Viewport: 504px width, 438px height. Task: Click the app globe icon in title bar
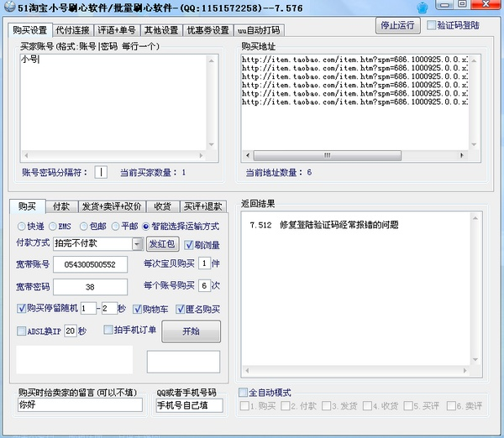(9, 7)
